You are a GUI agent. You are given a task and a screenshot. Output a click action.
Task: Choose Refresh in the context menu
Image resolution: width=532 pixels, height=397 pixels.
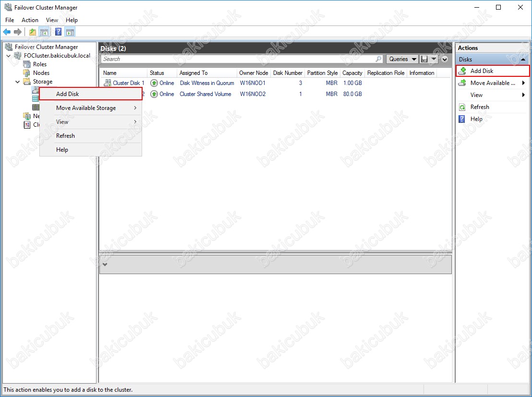point(91,136)
